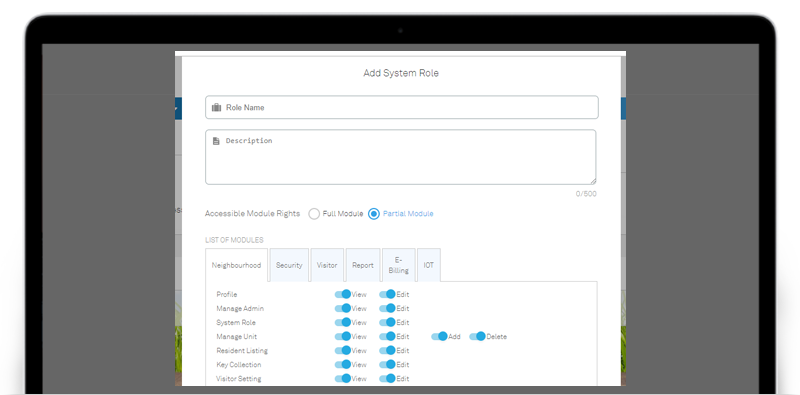
Task: Select the Full Module radio button
Action: coord(314,214)
